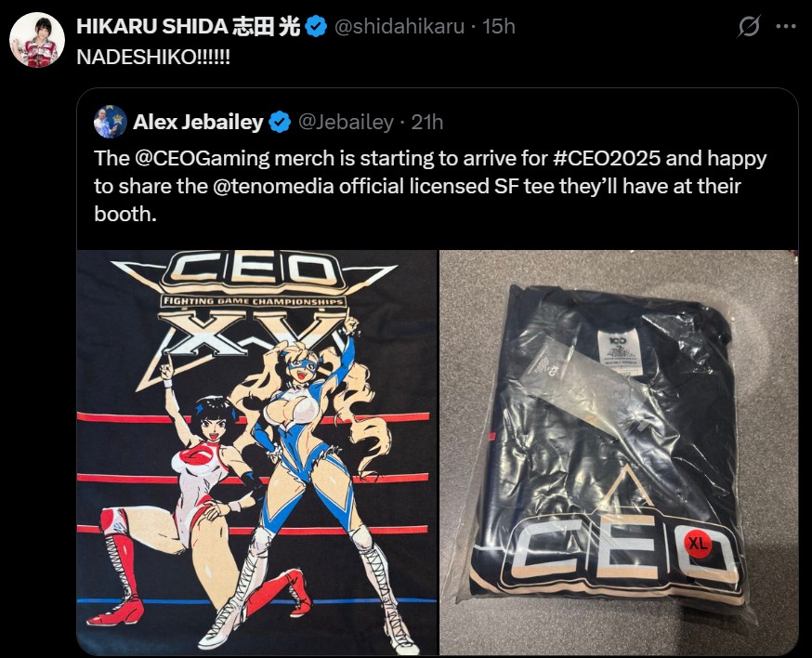Open the HIKARU SHIDA display name
812x658 pixels.
pyautogui.click(x=189, y=26)
